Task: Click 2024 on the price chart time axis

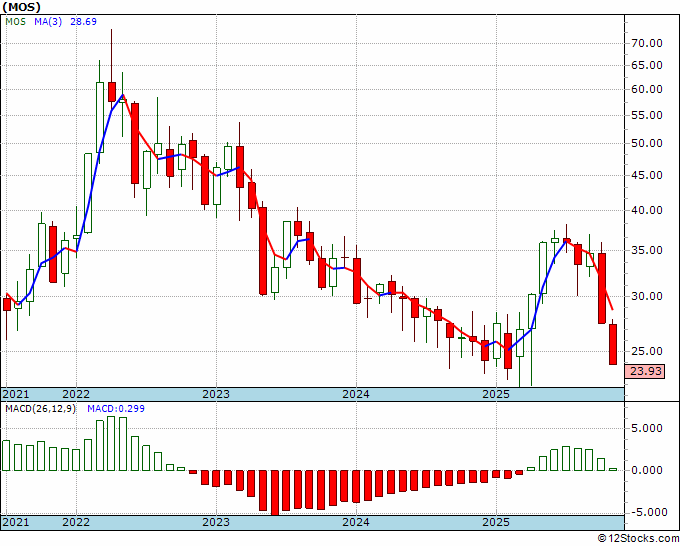Action: tap(356, 394)
